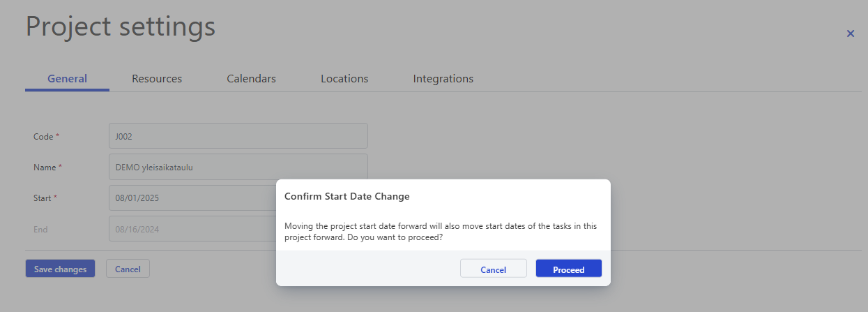Image resolution: width=868 pixels, height=312 pixels.
Task: Click the Start field label
Action: pos(43,198)
